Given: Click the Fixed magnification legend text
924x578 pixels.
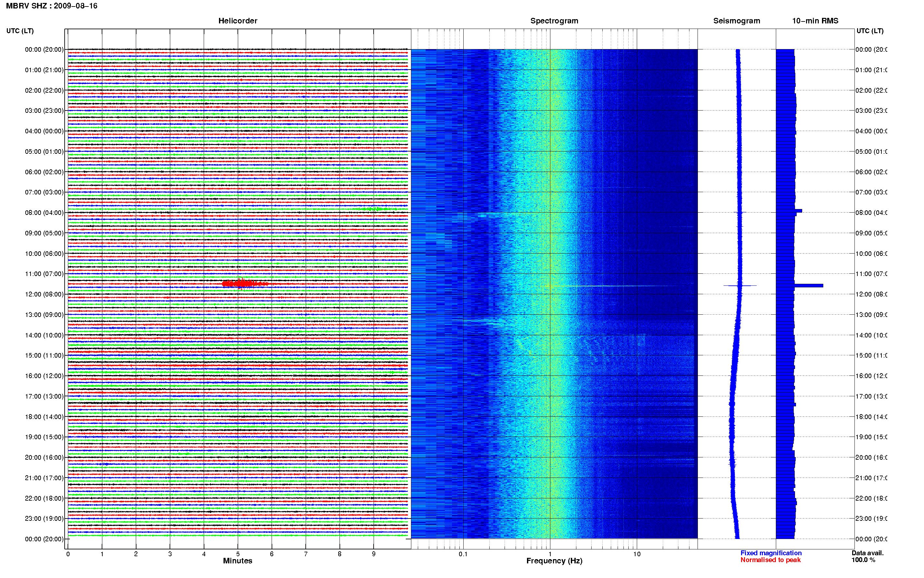Looking at the screenshot, I should click(x=771, y=553).
